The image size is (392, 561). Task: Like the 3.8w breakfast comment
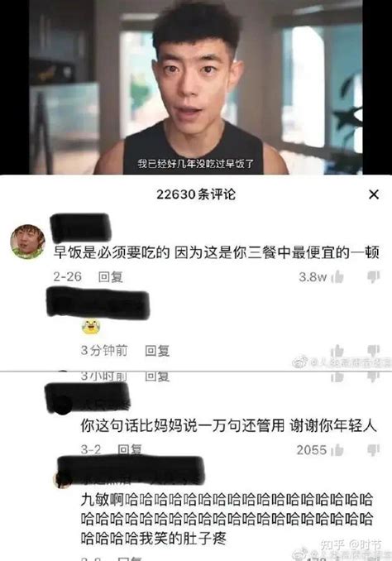click(x=337, y=276)
